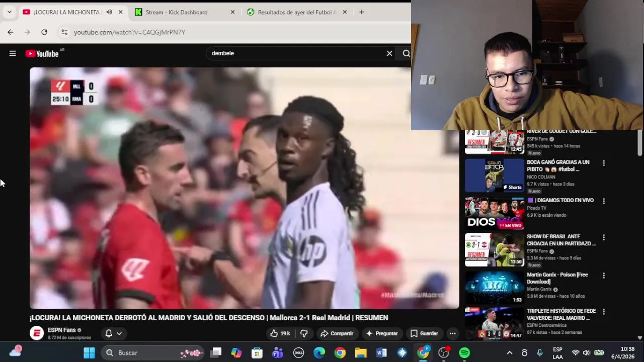Close the Resultados de ayer del Futbol tab

(345, 12)
